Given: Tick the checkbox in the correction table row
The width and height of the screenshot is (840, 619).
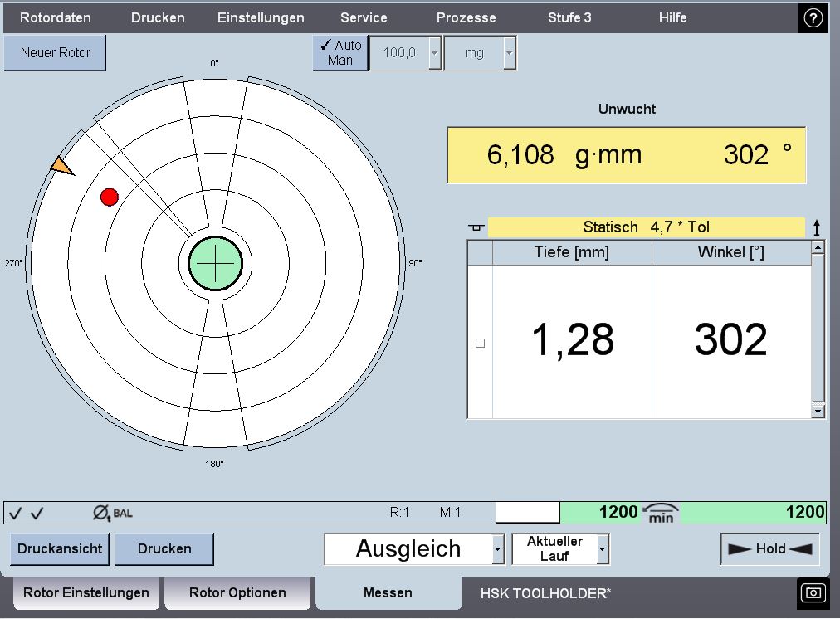Looking at the screenshot, I should pos(480,343).
